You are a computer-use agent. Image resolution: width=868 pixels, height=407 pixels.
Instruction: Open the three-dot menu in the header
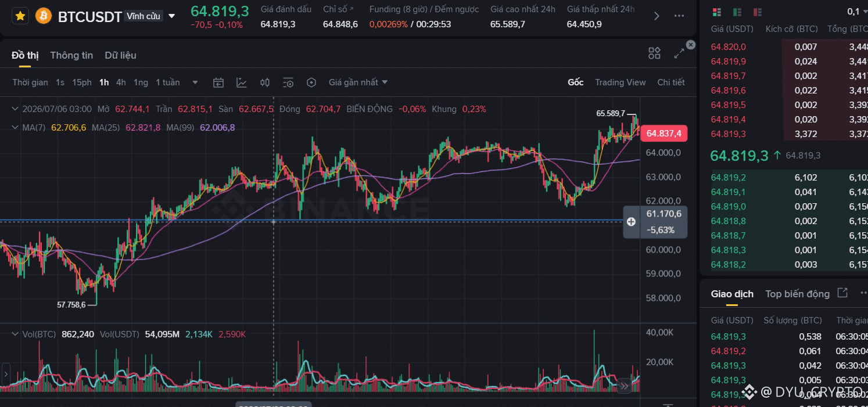point(679,16)
